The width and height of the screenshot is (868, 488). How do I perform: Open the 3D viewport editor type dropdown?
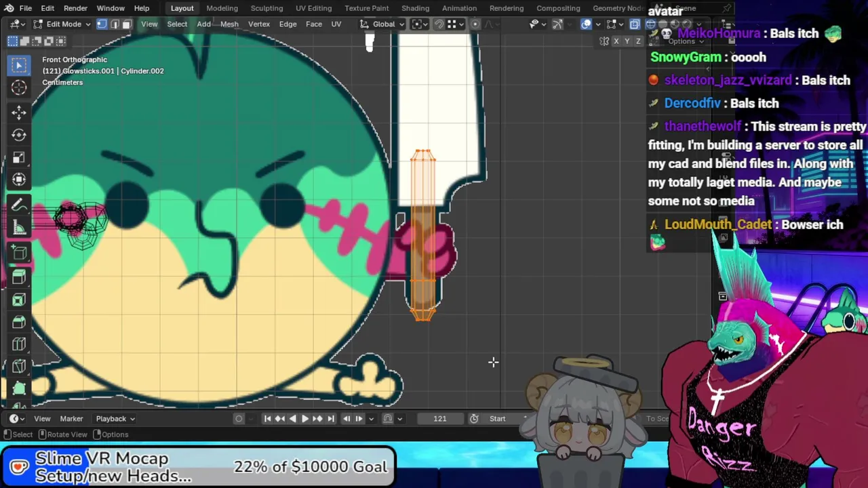pyautogui.click(x=18, y=24)
